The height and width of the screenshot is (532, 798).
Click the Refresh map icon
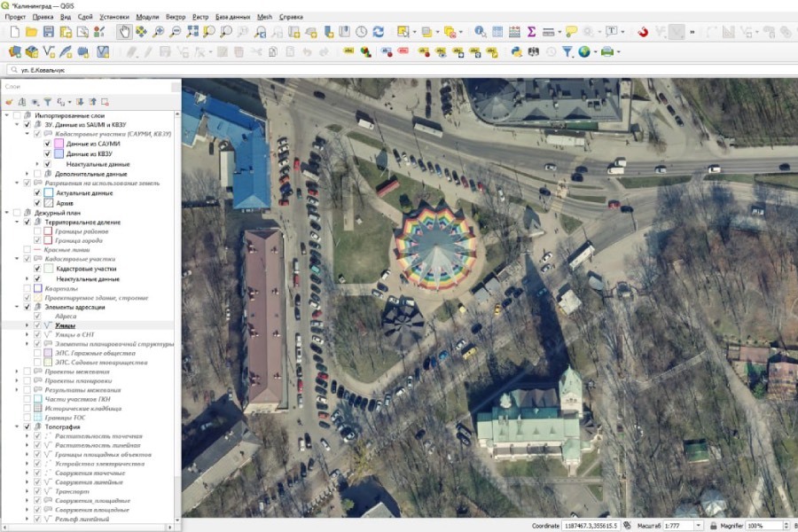coord(379,32)
